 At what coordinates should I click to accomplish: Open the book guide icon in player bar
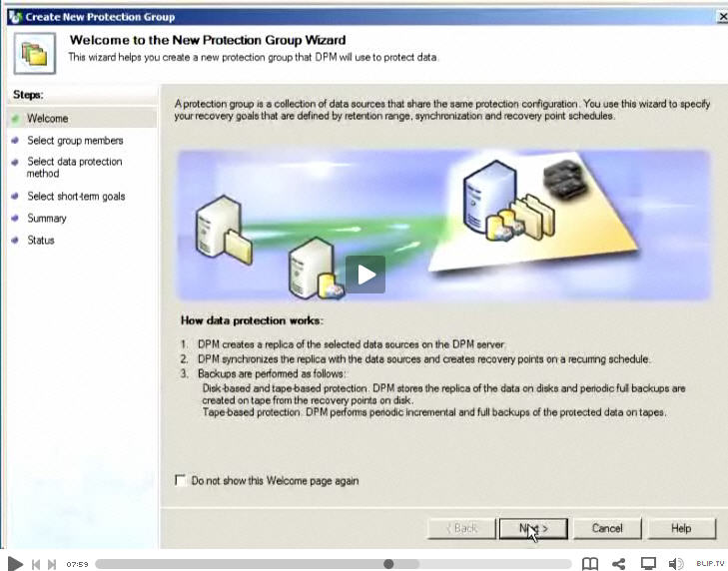590,564
